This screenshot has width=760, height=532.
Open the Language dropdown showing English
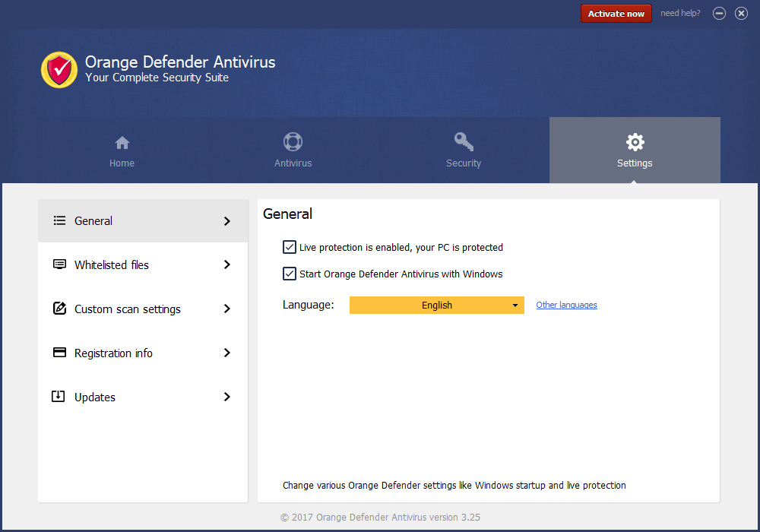[x=437, y=306]
